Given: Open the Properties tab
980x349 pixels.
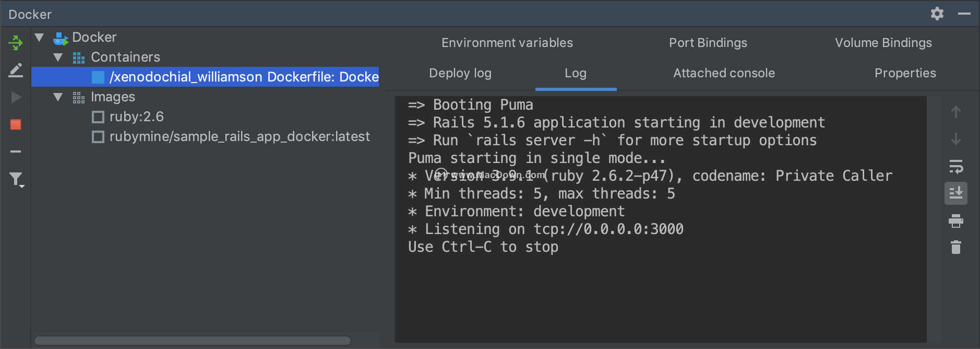Looking at the screenshot, I should pos(905,73).
